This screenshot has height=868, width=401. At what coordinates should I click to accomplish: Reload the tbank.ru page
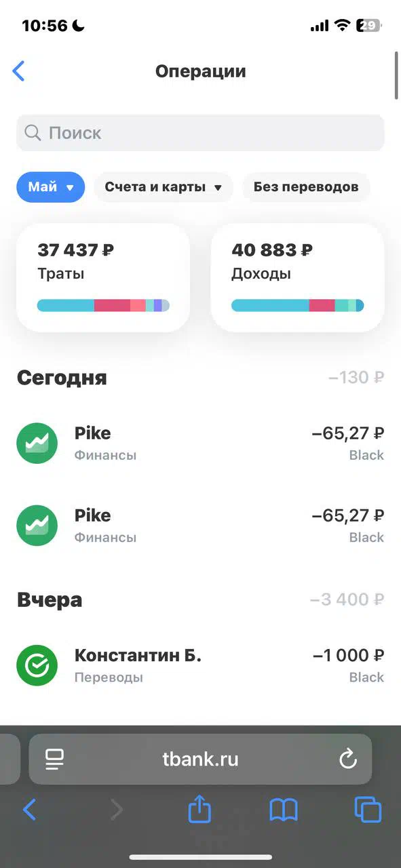(x=347, y=759)
